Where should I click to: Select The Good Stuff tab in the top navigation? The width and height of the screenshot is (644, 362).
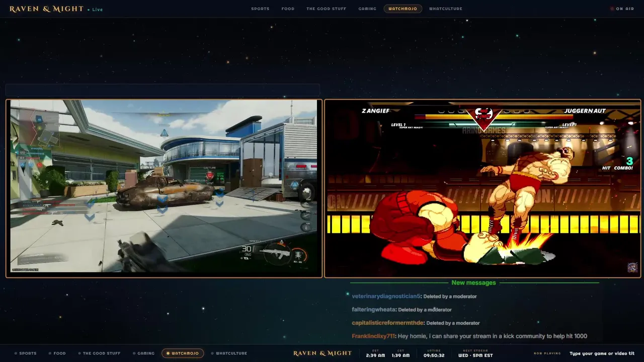pyautogui.click(x=326, y=9)
